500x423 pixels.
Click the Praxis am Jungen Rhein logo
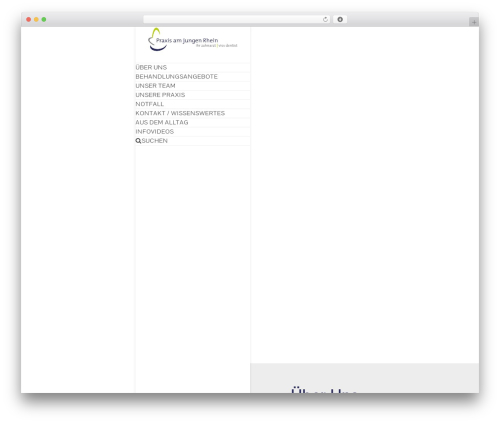(x=192, y=40)
